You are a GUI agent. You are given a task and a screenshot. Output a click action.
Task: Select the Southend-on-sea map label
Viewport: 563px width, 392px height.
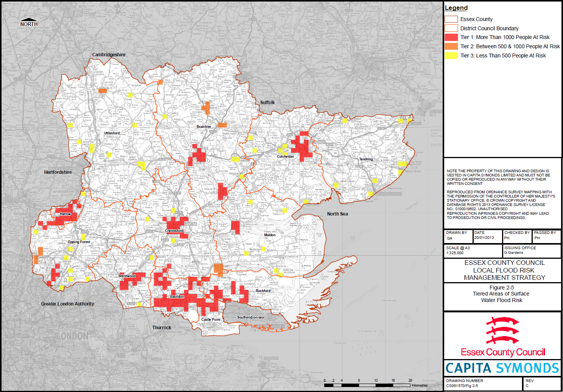click(x=250, y=317)
